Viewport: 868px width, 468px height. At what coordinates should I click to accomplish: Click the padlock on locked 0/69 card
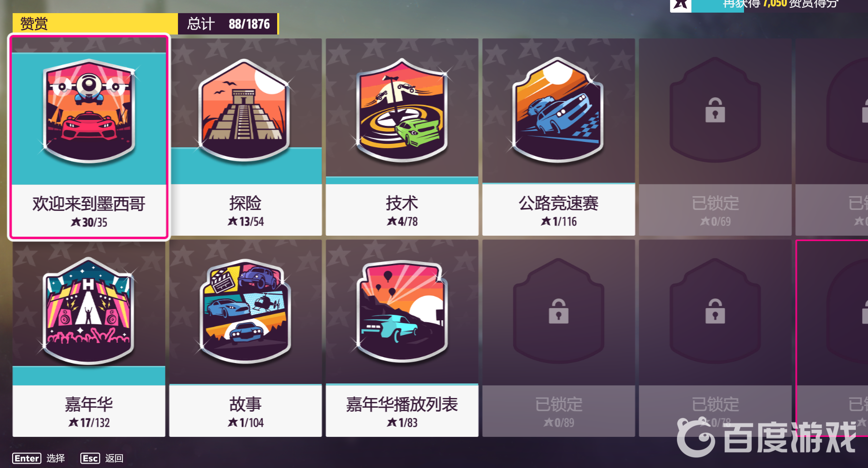(x=715, y=110)
